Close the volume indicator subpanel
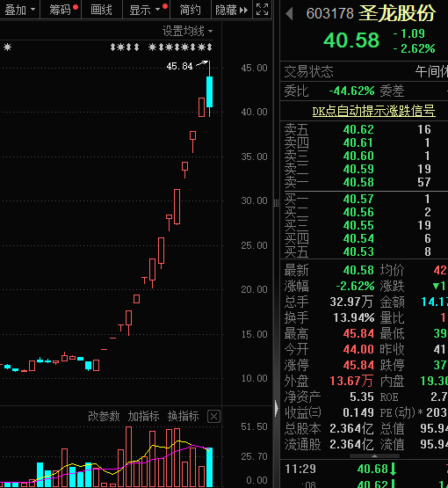Screen dimensions: 448x488 tap(213, 416)
